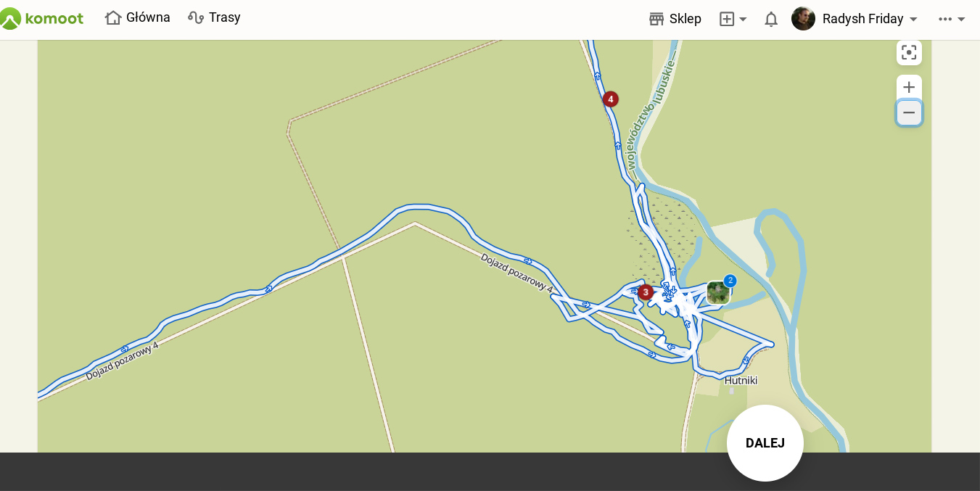Open the three-dots more menu
The image size is (980, 491).
(952, 19)
